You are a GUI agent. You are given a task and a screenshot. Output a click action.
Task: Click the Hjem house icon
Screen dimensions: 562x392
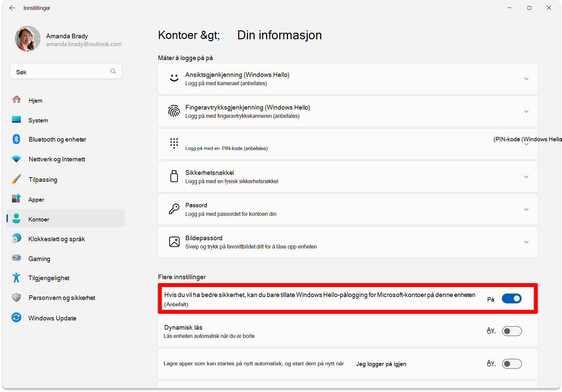[x=16, y=99]
